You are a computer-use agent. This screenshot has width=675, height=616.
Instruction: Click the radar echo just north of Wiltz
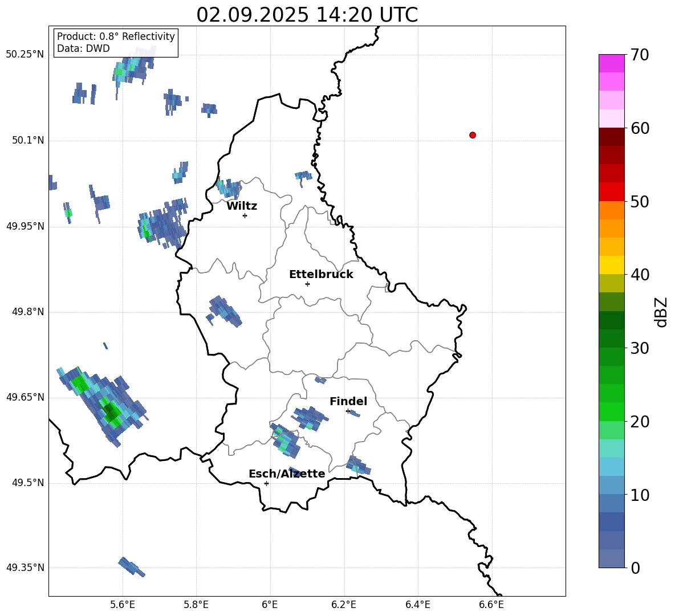pyautogui.click(x=229, y=187)
